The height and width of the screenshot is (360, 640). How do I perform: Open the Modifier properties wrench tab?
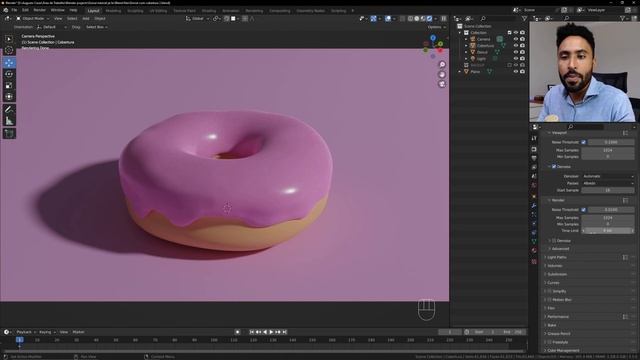534,206
